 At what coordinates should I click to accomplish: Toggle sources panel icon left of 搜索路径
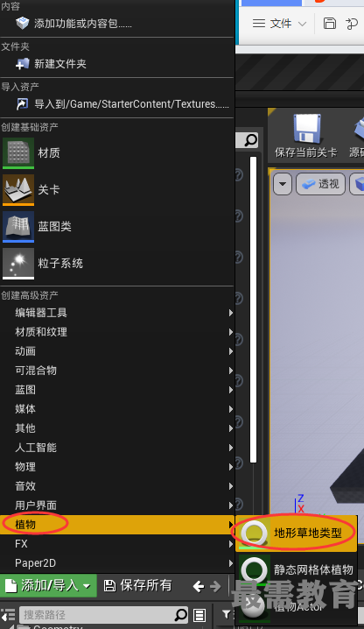(x=8, y=615)
